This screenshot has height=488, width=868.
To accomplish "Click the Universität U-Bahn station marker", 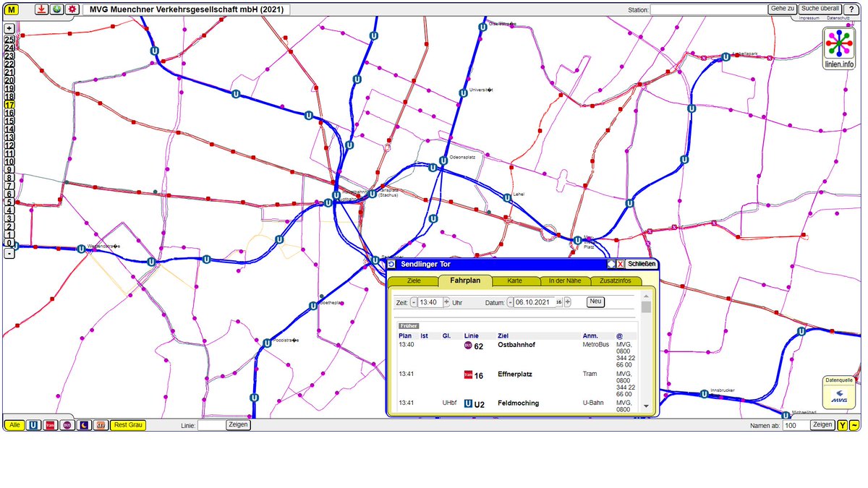I will [x=463, y=93].
